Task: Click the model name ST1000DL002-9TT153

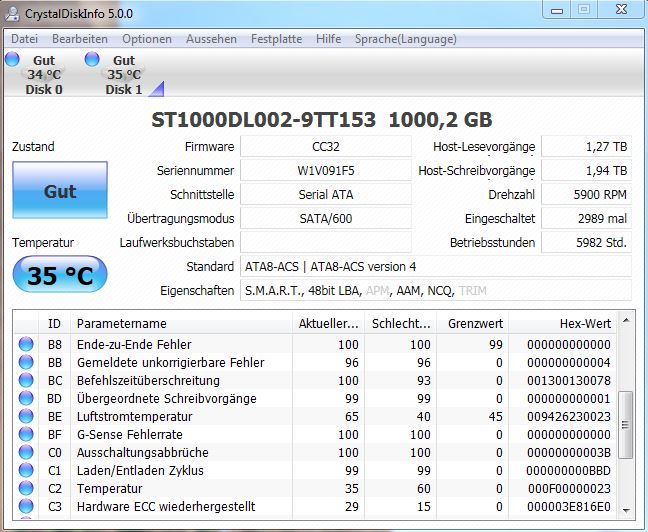Action: pos(263,120)
